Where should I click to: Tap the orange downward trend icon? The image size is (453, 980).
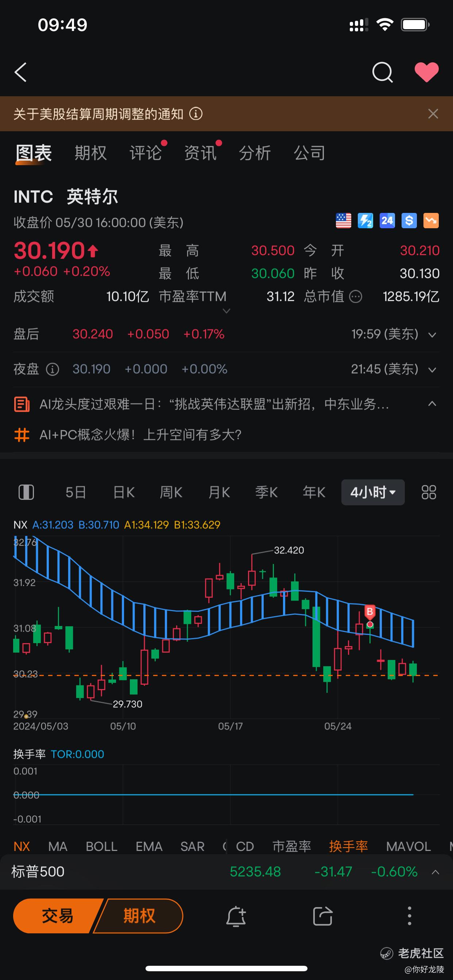tap(431, 221)
